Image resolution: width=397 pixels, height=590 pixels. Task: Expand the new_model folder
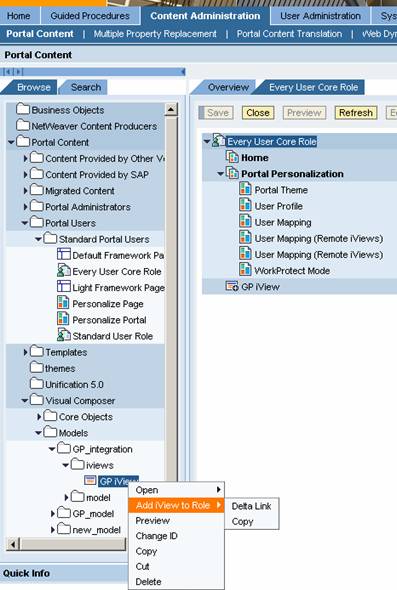pyautogui.click(x=53, y=530)
